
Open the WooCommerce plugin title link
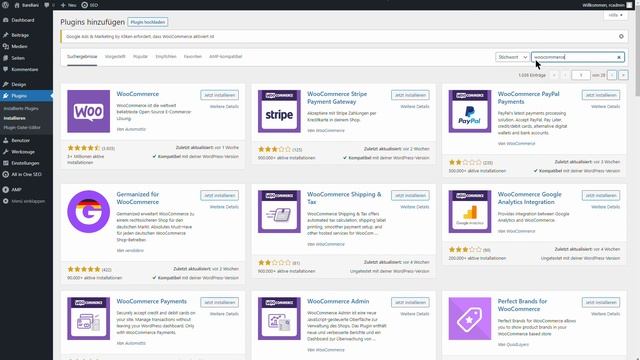pos(138,94)
